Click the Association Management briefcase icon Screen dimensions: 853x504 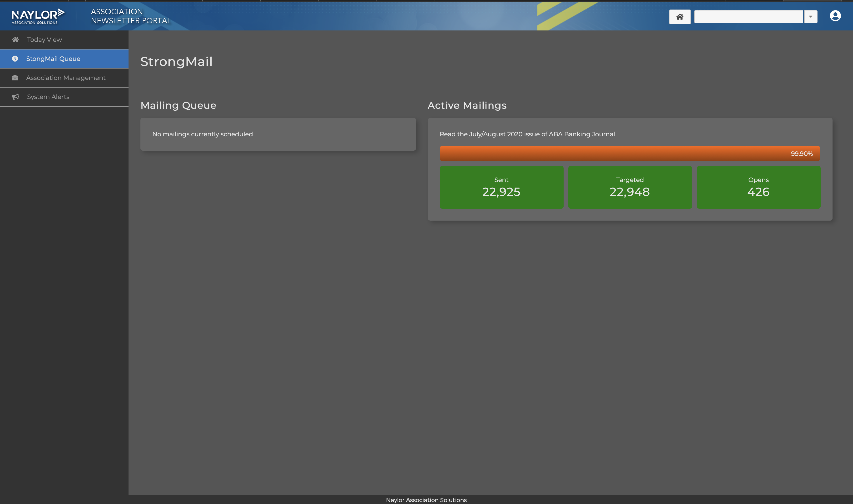tap(15, 78)
